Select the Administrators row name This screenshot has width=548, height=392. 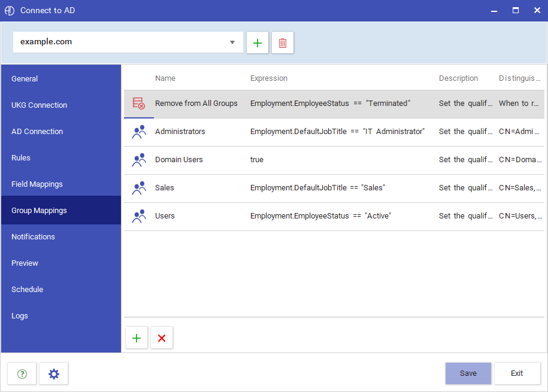tap(180, 132)
